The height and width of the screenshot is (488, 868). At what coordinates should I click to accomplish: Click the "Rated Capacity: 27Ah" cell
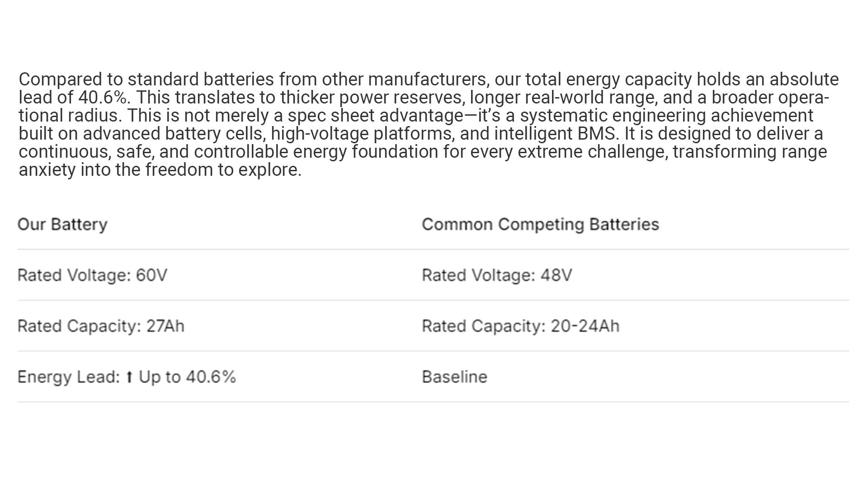point(101,326)
